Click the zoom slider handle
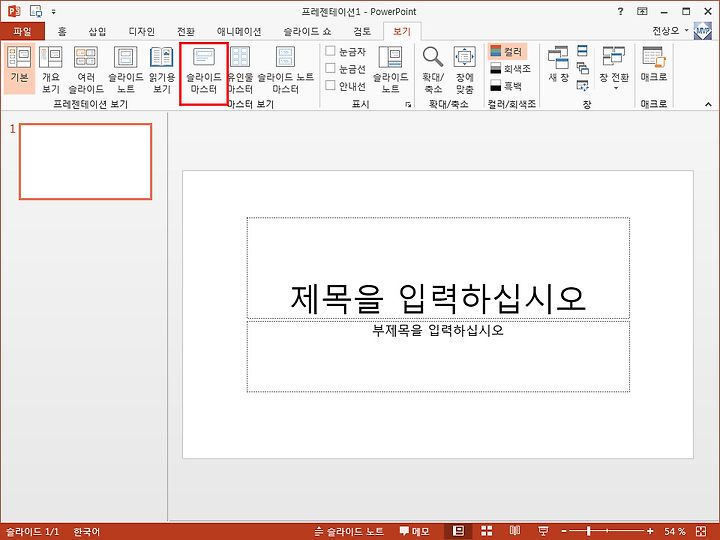The width and height of the screenshot is (720, 540). [x=589, y=531]
